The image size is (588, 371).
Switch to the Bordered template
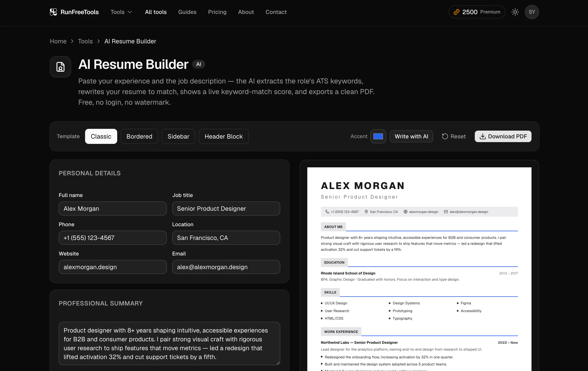click(139, 136)
